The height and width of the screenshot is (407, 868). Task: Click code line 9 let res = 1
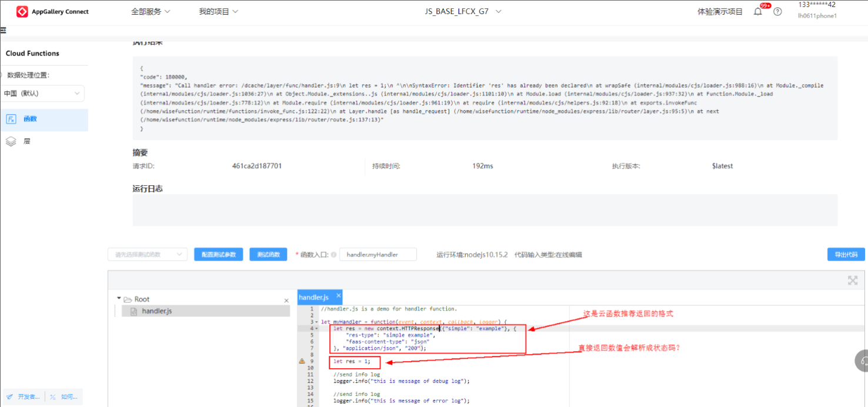(x=352, y=361)
